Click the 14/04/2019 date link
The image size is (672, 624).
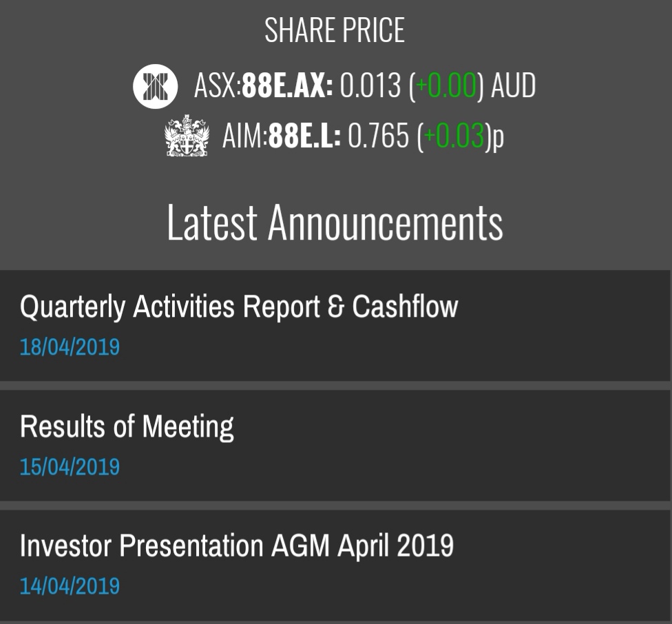tap(70, 586)
